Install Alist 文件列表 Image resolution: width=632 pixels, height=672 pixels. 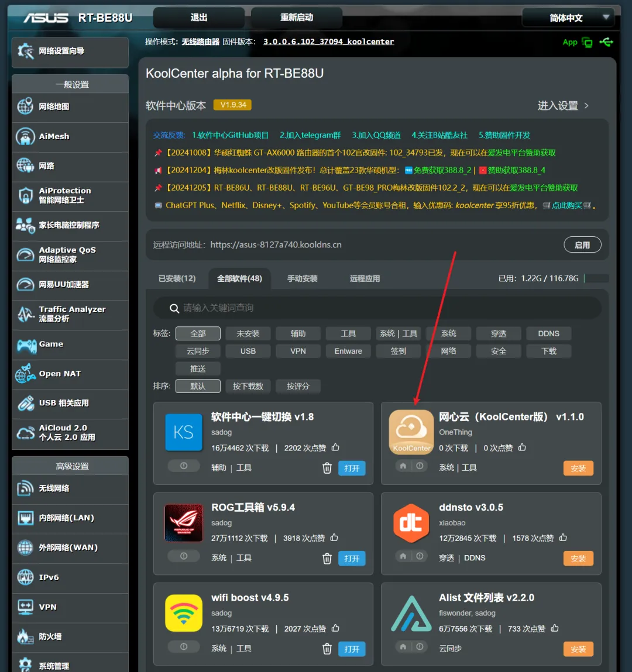click(578, 649)
